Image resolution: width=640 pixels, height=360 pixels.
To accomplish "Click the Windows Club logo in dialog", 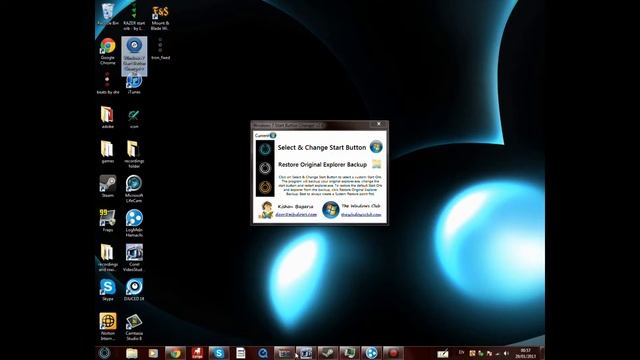I will tap(330, 210).
